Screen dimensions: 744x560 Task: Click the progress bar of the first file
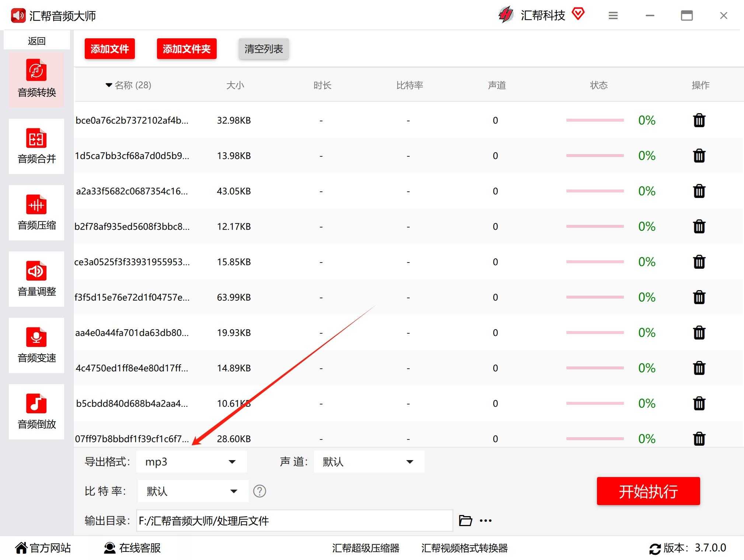[x=595, y=120]
